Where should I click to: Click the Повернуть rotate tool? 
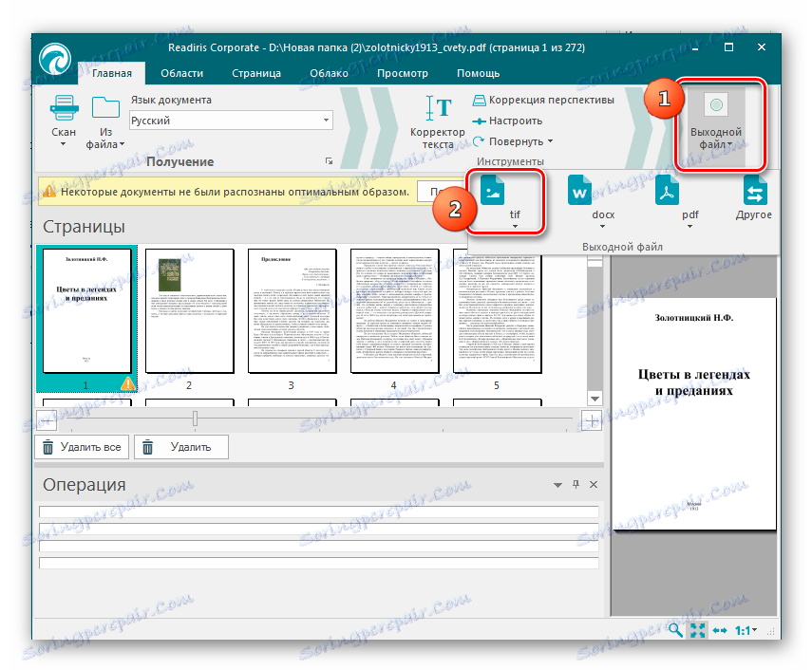[508, 141]
